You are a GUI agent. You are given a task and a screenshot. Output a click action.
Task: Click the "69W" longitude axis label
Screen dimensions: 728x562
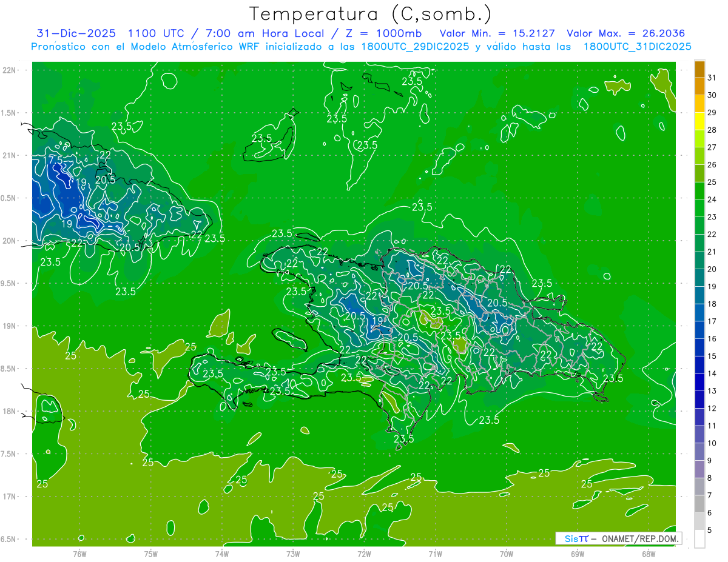tap(578, 554)
